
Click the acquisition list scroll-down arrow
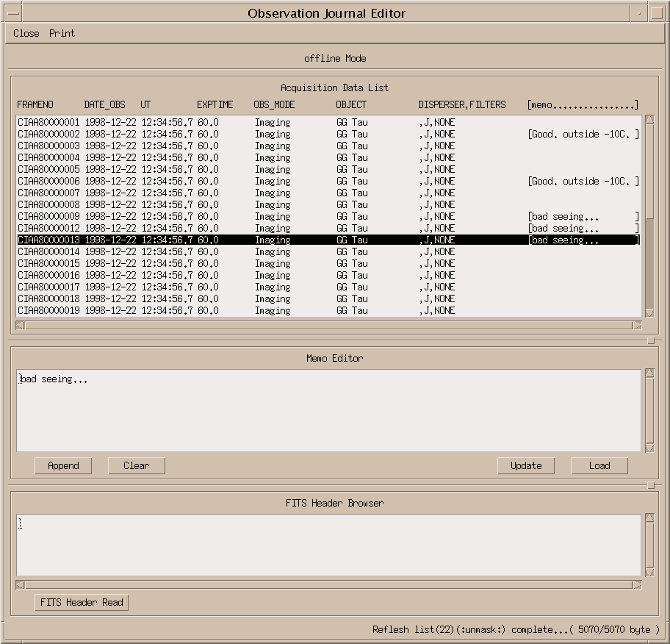(x=649, y=313)
